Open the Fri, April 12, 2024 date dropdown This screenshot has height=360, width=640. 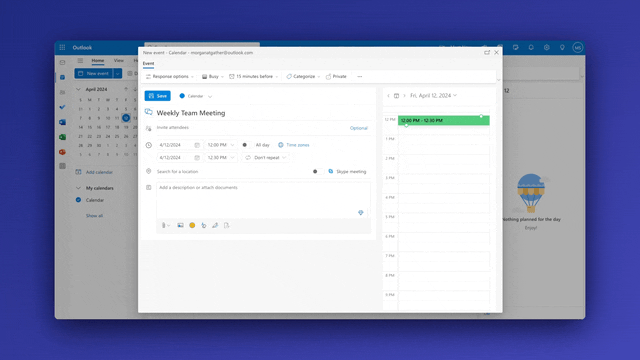pyautogui.click(x=433, y=96)
